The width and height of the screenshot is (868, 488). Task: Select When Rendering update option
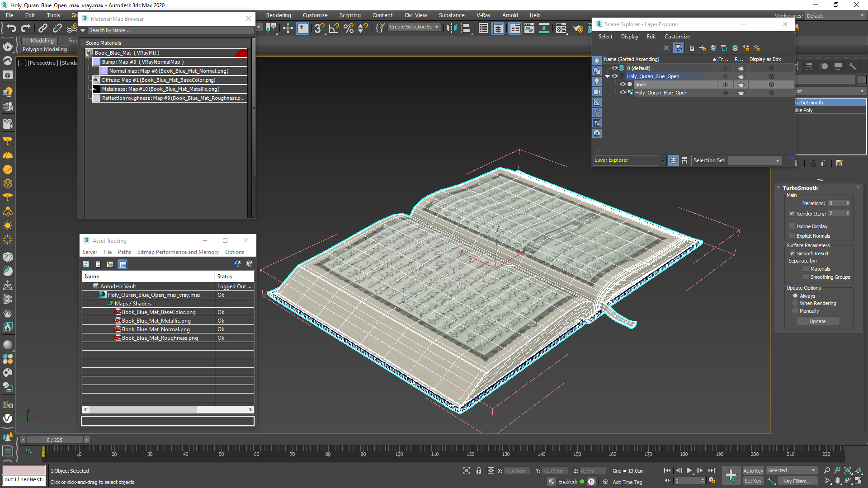(x=795, y=303)
